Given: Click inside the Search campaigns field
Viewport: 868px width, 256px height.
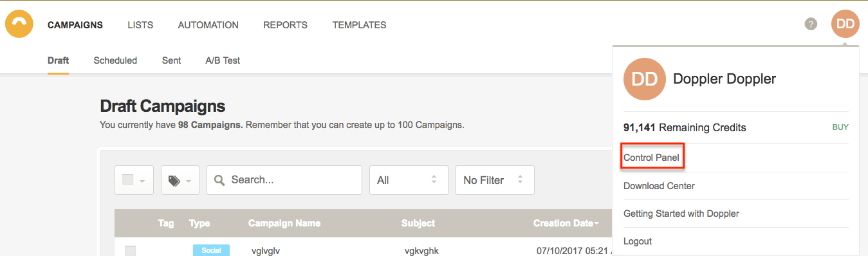Looking at the screenshot, I should pos(284,180).
